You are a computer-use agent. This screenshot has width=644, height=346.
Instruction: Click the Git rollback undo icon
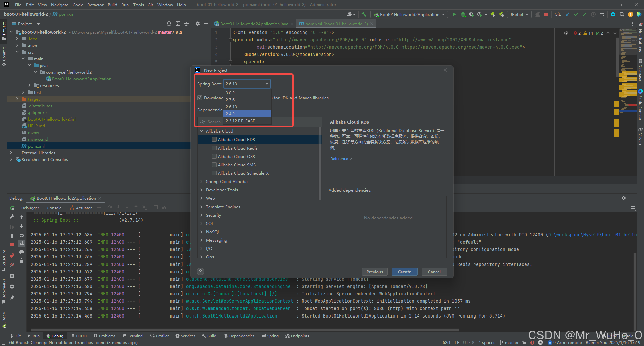pyautogui.click(x=602, y=14)
